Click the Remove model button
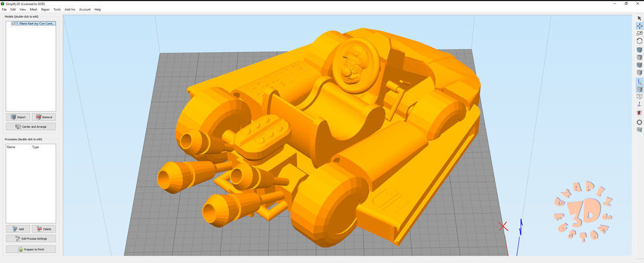 tap(44, 117)
